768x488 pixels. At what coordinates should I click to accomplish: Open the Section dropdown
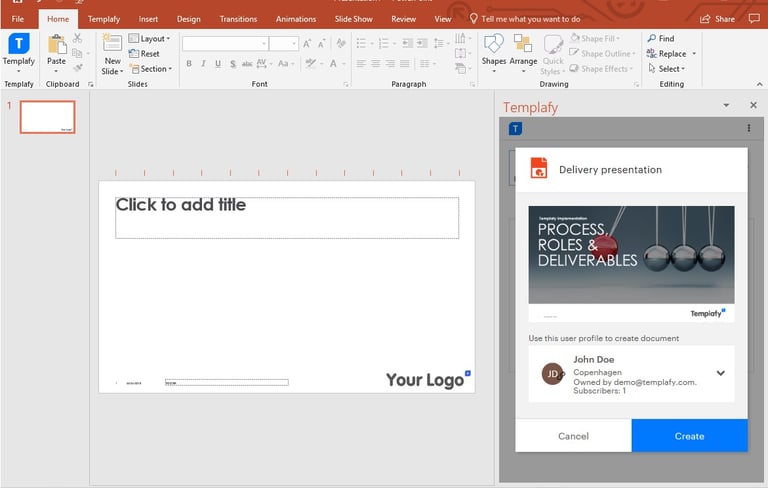point(150,69)
